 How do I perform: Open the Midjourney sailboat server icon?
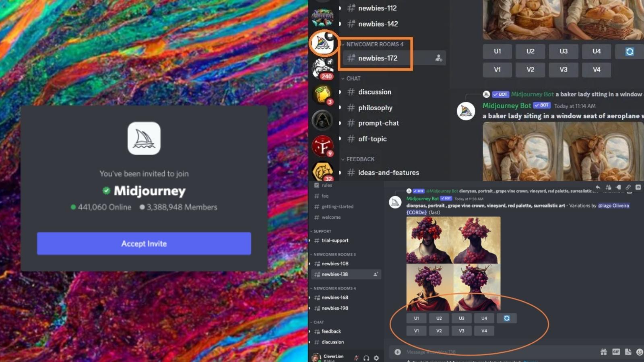coord(322,42)
